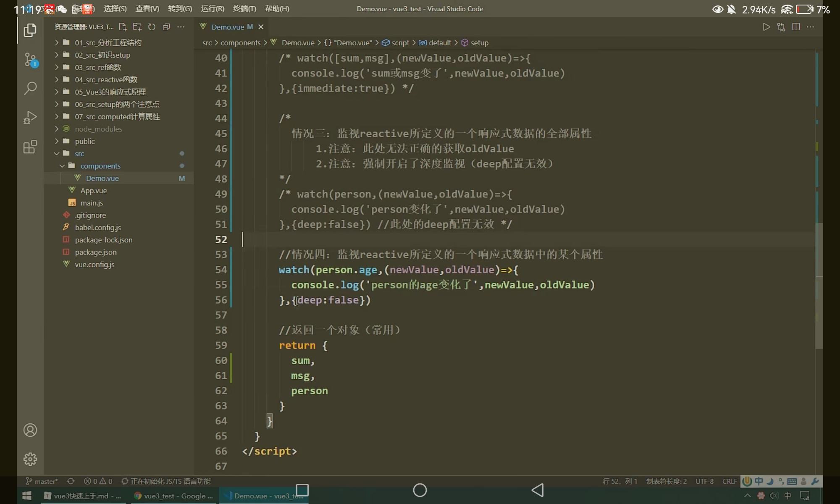Image resolution: width=840 pixels, height=504 pixels.
Task: Toggle the indentation size setting in status bar
Action: 666,481
